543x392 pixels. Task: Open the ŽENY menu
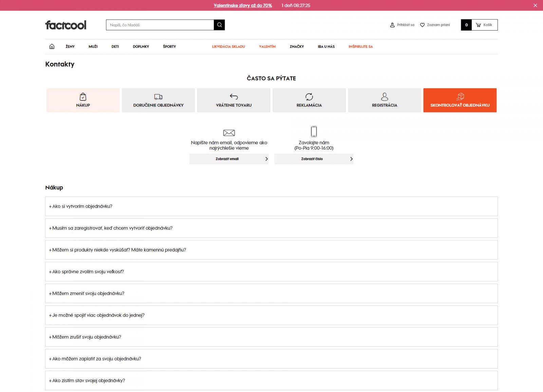click(70, 46)
